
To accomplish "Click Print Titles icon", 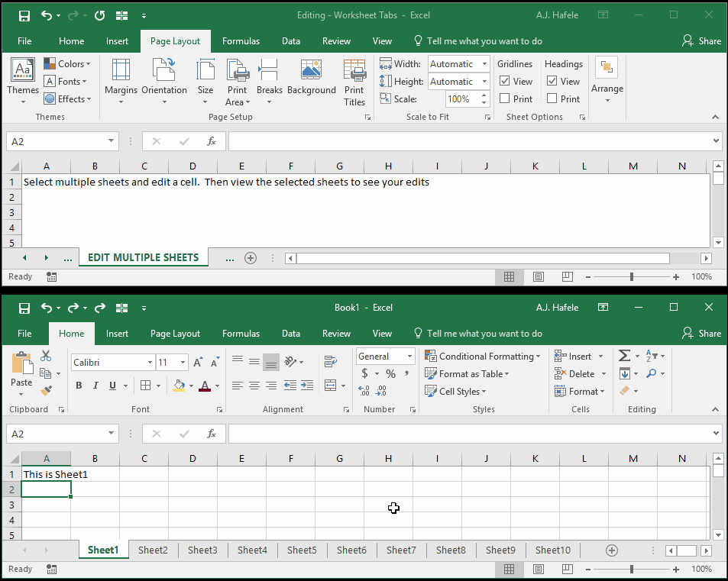I will click(x=354, y=82).
